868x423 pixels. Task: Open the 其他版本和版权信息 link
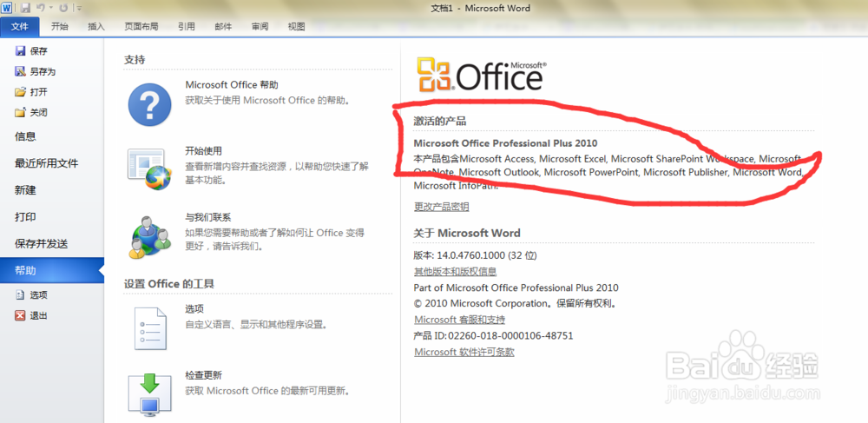tap(455, 271)
